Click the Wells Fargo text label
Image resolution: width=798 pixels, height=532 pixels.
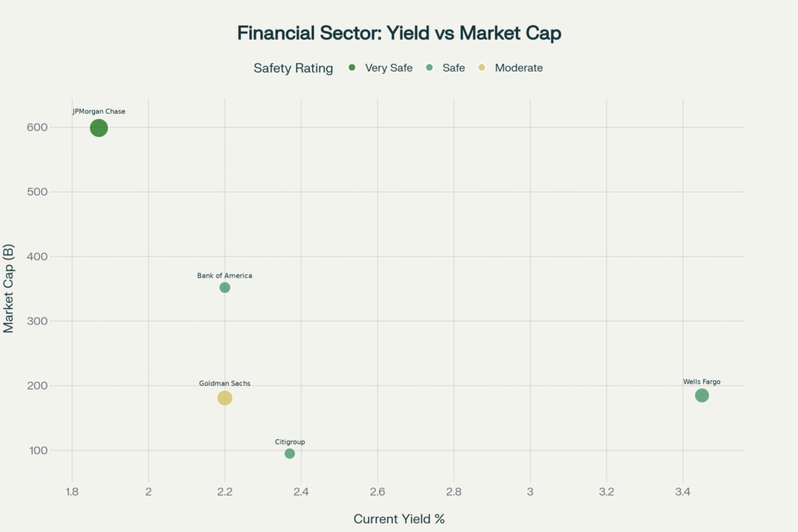tap(702, 382)
